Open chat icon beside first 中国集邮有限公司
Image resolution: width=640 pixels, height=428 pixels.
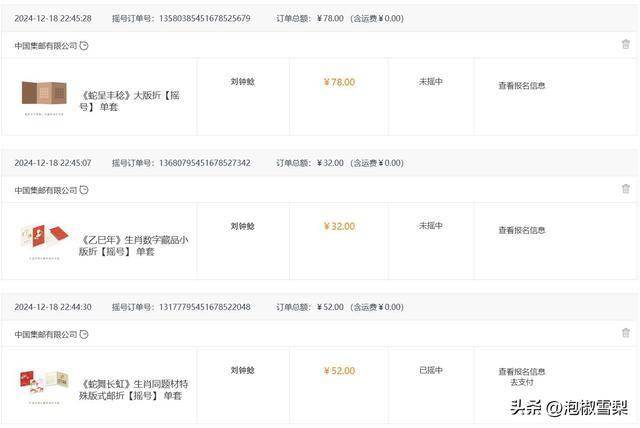84,46
